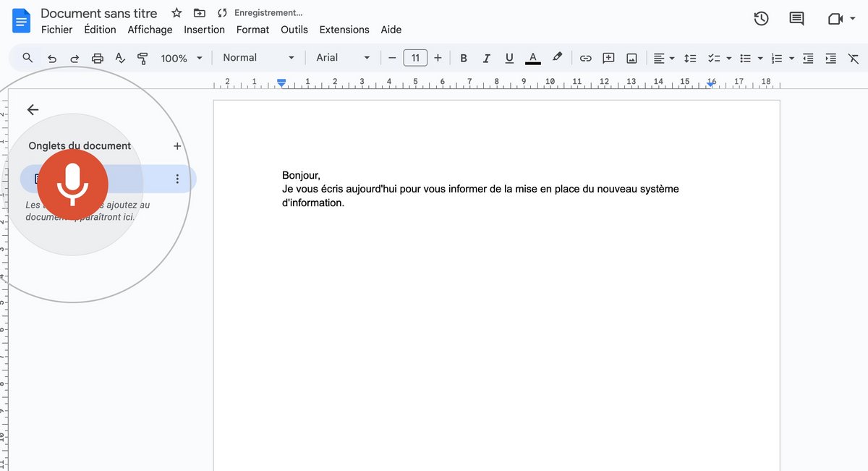This screenshot has width=868, height=471.
Task: Open the Fichier menu
Action: 57,30
